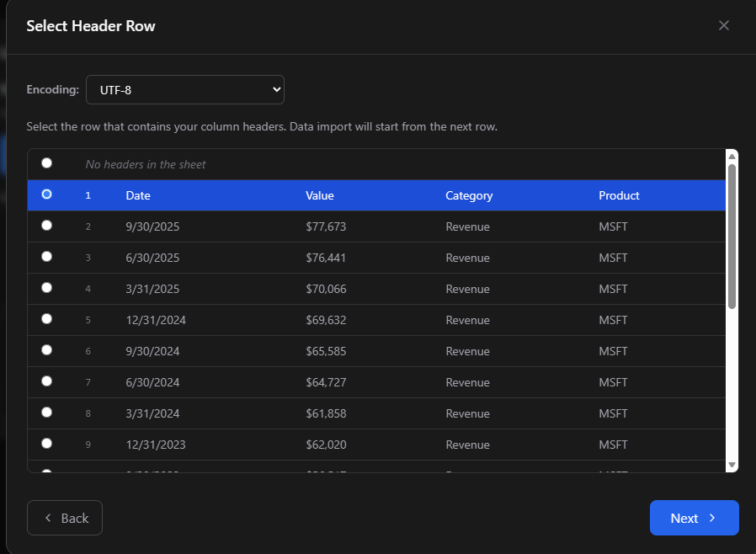Choose row 2 radio button for 9/30/2025

tap(46, 226)
